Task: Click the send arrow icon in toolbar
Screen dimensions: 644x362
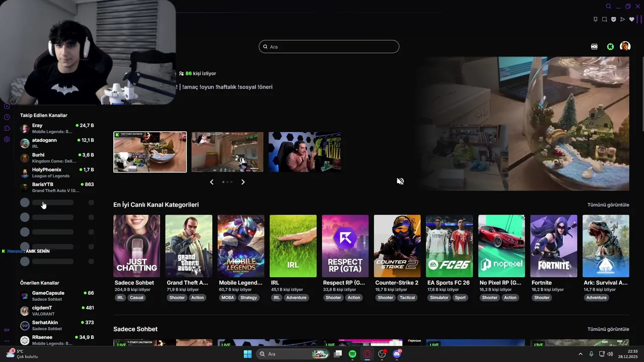Action: pos(622,20)
